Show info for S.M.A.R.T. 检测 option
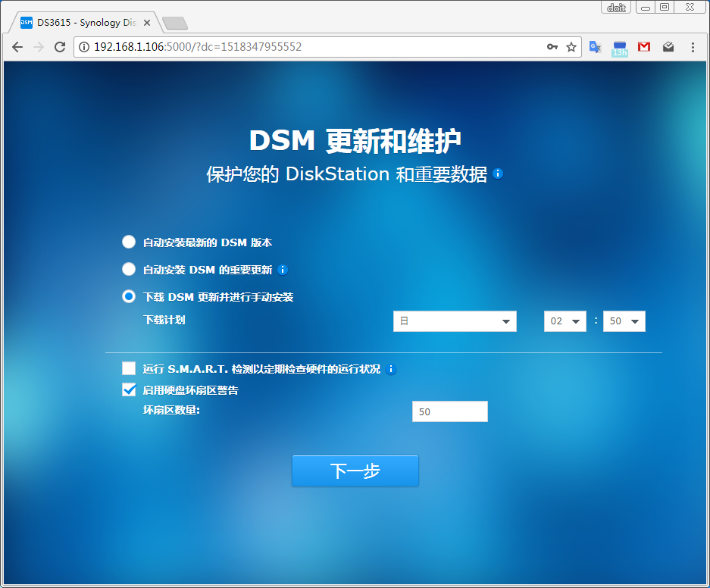This screenshot has height=588, width=710. tap(391, 369)
